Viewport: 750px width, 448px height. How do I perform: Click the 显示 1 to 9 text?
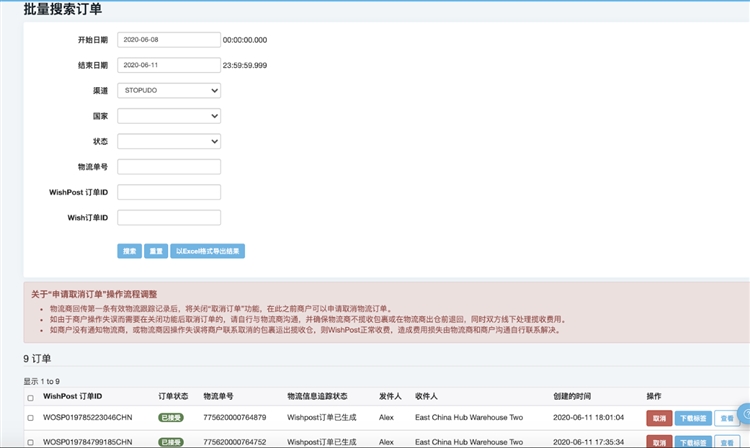point(42,382)
